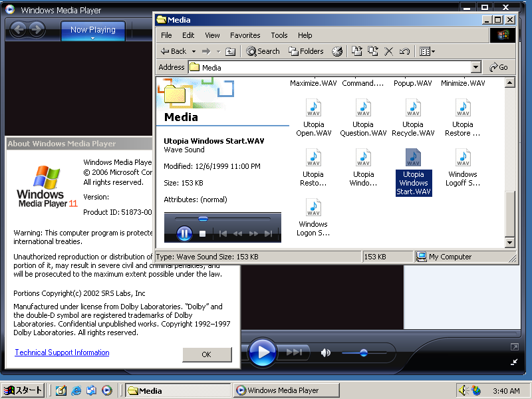Launch Windows Media Player from quick launch

coord(106,390)
